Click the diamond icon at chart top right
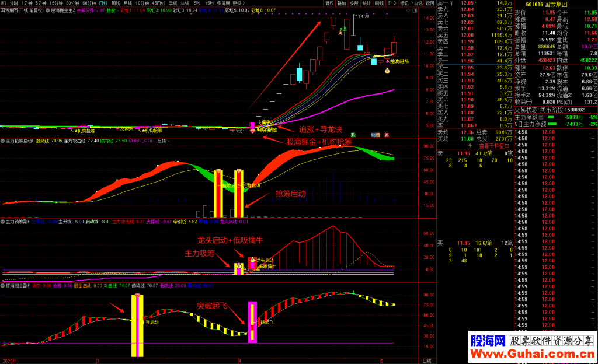The image size is (598, 364). pyautogui.click(x=408, y=10)
